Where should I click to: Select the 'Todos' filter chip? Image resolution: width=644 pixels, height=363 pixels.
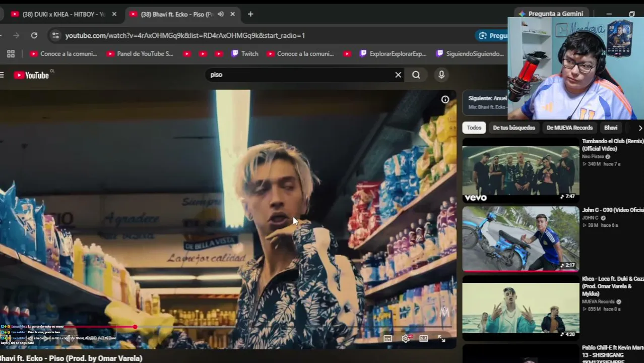pyautogui.click(x=474, y=128)
